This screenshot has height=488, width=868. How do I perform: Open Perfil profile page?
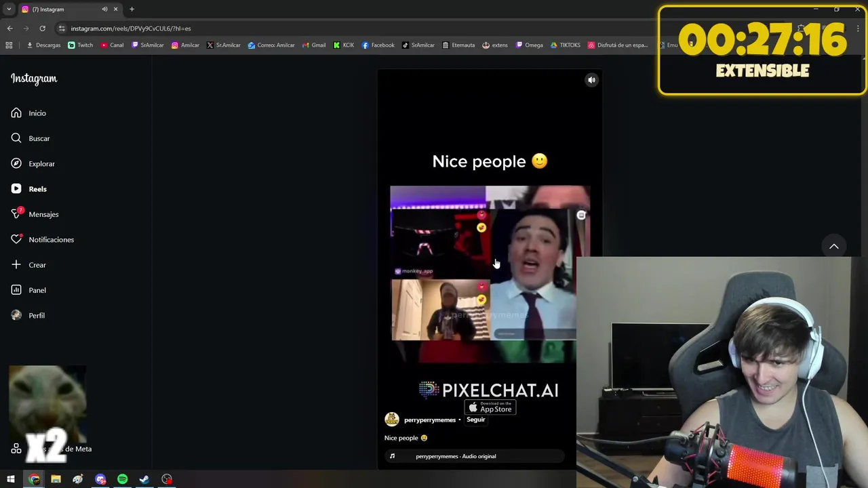(x=28, y=315)
